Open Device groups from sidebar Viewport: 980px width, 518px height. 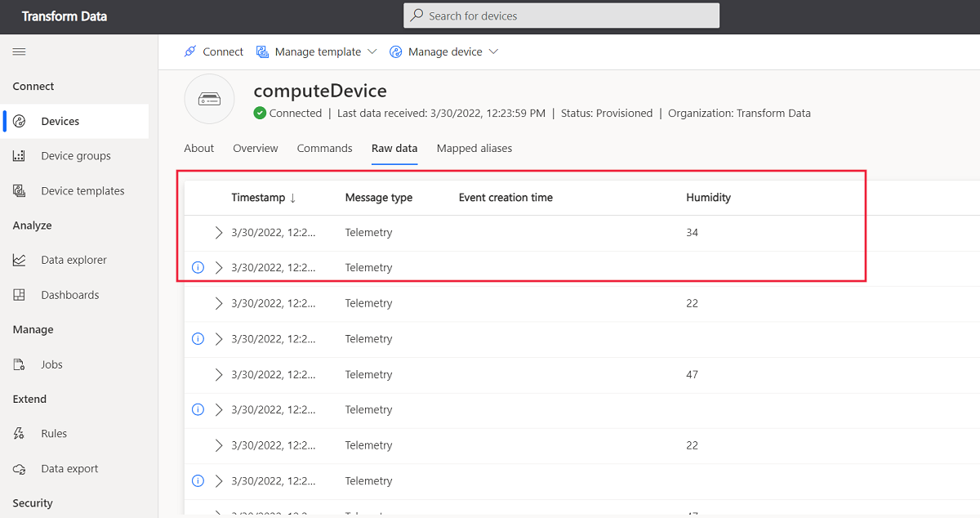[75, 156]
